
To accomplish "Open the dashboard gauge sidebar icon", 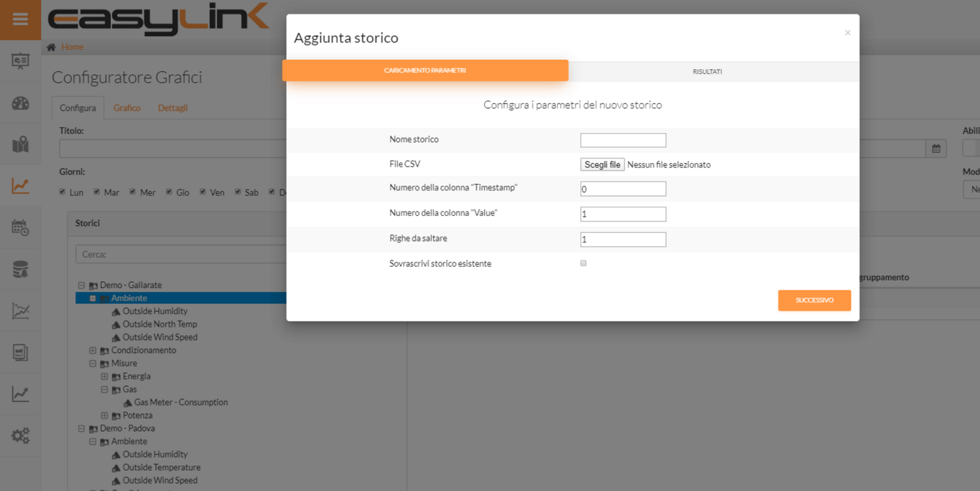I will click(20, 103).
